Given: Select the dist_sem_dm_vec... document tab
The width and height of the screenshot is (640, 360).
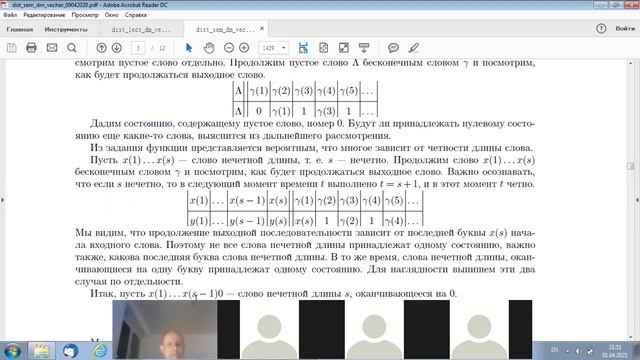Looking at the screenshot, I should tap(225, 29).
